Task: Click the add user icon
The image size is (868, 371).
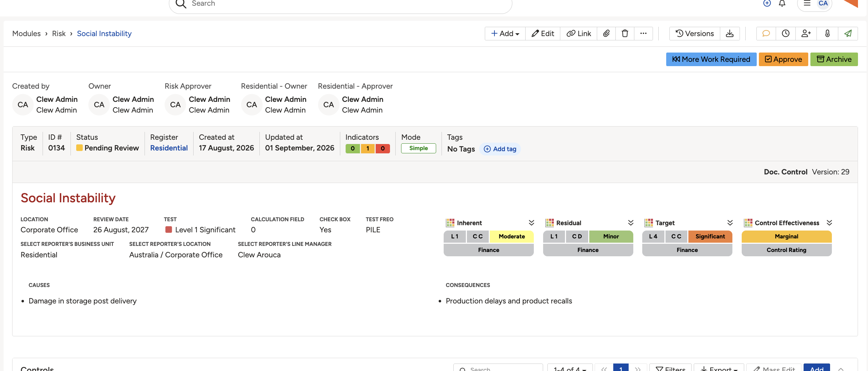Action: pos(806,34)
